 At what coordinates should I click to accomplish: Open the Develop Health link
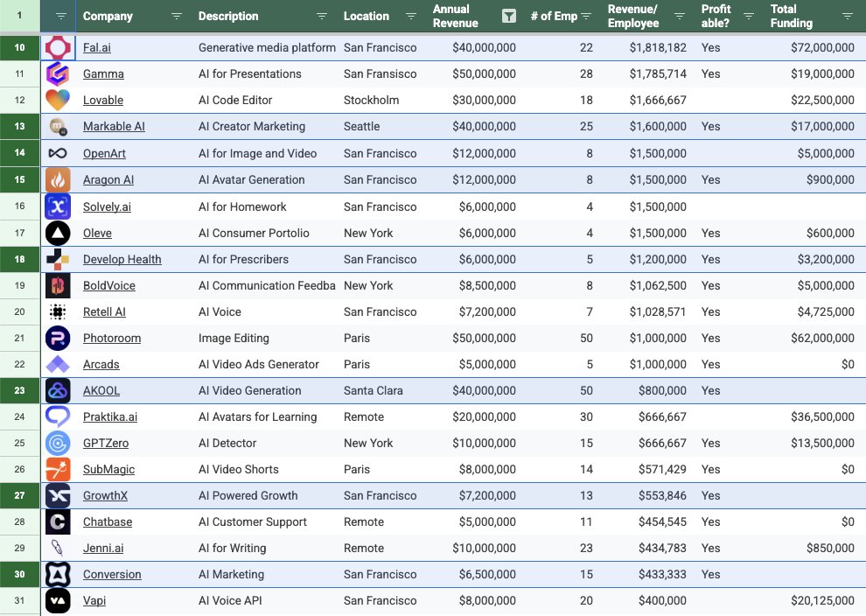coord(122,259)
